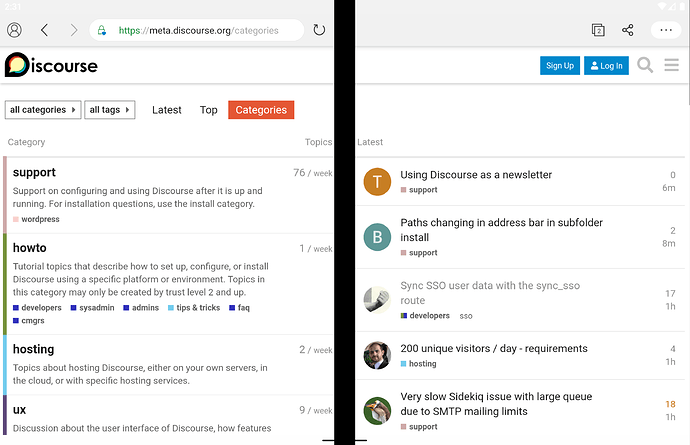Open topic Paths changing in address bar
Image resolution: width=690 pixels, height=445 pixels.
click(x=501, y=230)
